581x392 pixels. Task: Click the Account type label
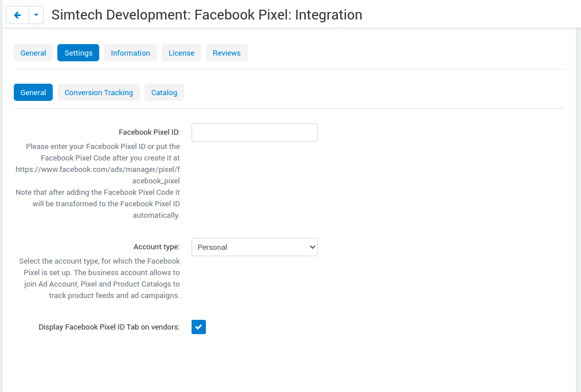156,246
